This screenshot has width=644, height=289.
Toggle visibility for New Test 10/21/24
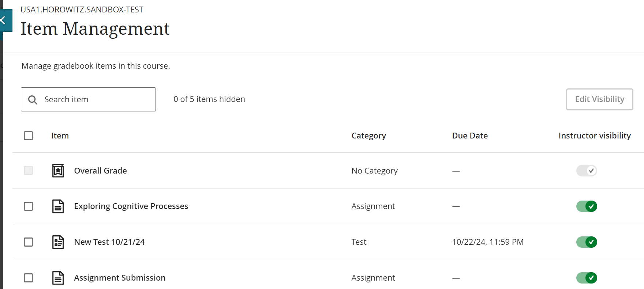[x=586, y=242]
